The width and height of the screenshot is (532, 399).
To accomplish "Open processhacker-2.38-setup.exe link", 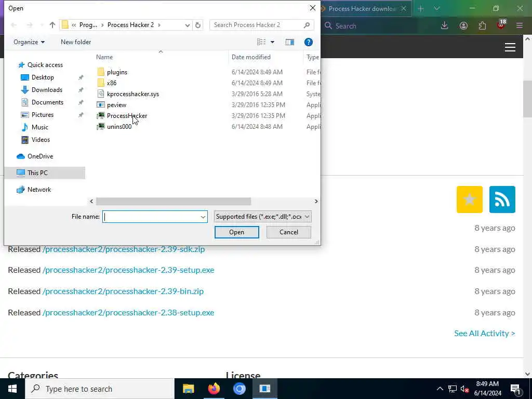I will point(128,312).
